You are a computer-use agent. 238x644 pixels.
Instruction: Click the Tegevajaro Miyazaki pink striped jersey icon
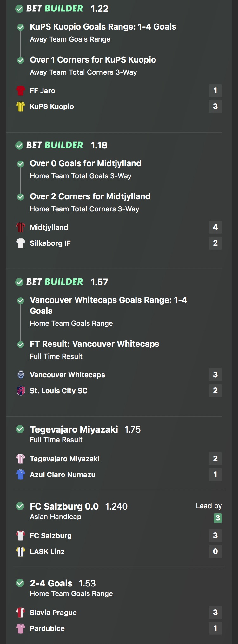(x=21, y=459)
